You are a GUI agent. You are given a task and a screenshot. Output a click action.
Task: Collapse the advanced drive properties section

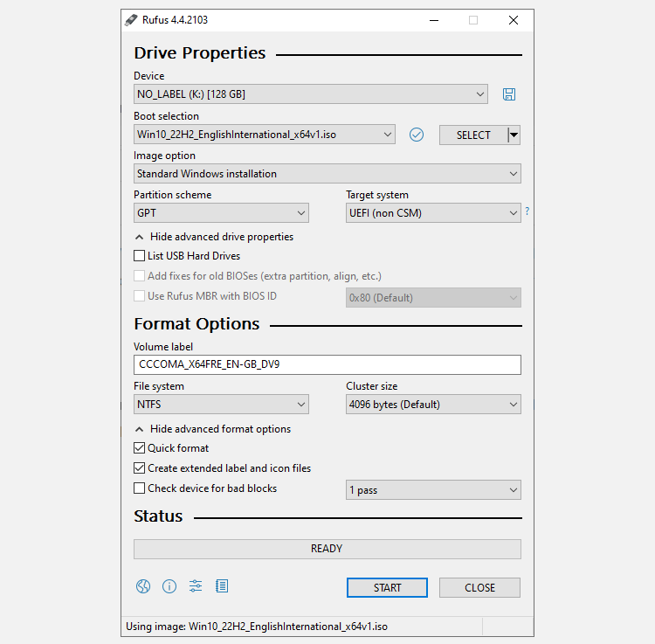pos(213,237)
